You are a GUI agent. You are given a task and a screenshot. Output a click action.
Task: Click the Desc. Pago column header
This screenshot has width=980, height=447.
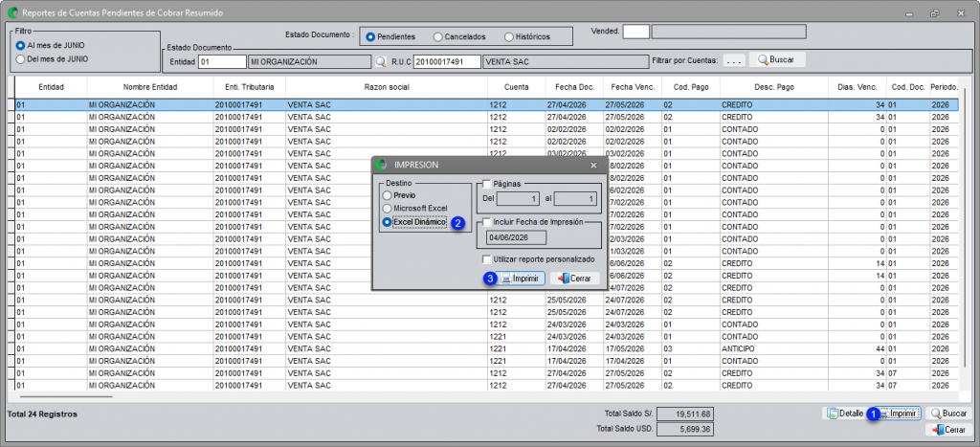773,87
